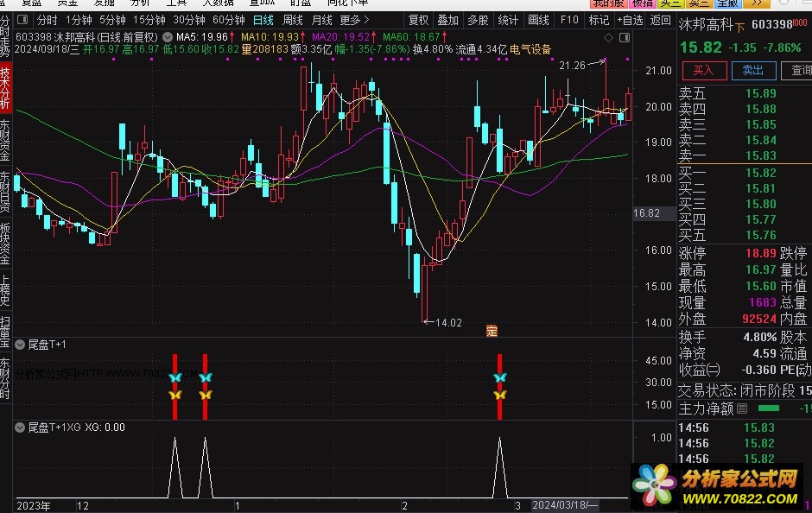The image size is (812, 513).
Task: Collapse the 尾盘T+1XG indicator panel arrow
Action: (x=20, y=427)
